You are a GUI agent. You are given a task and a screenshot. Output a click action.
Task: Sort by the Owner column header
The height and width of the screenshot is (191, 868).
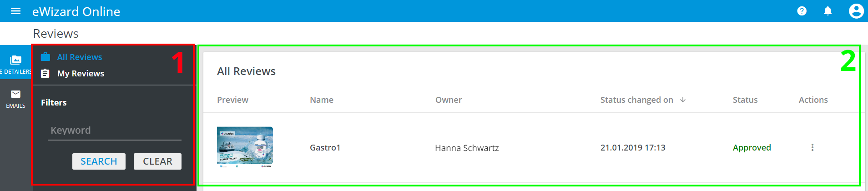tap(448, 100)
